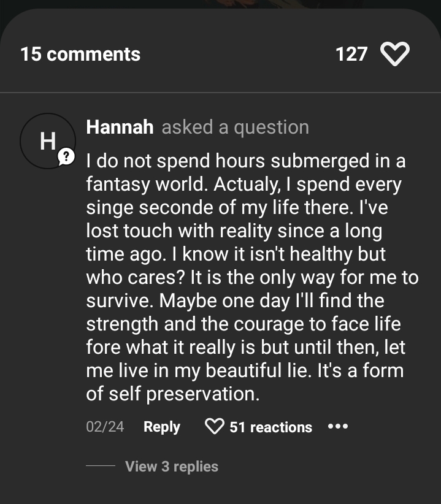Click the Hannah username
Viewport: 441px width, 504px height.
point(120,127)
